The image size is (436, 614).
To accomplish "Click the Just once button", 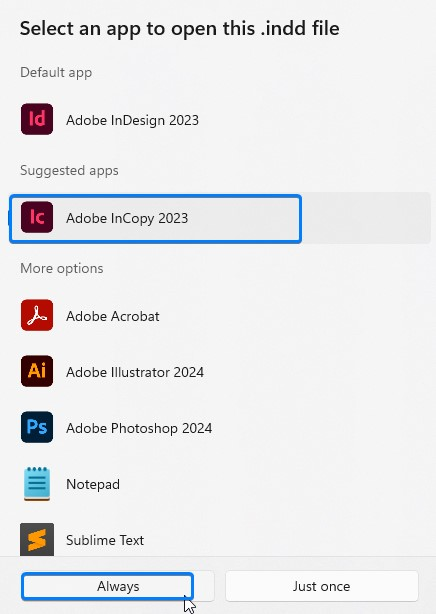I will coord(322,586).
